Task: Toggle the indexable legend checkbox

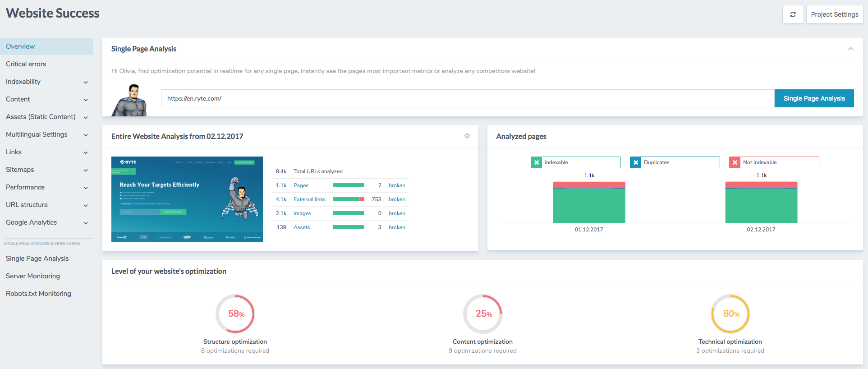Action: 536,162
